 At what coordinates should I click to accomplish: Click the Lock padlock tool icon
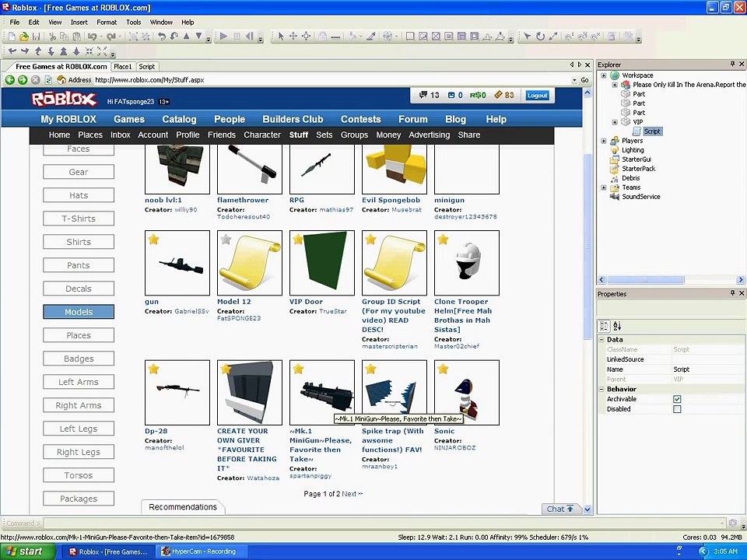pos(322,37)
